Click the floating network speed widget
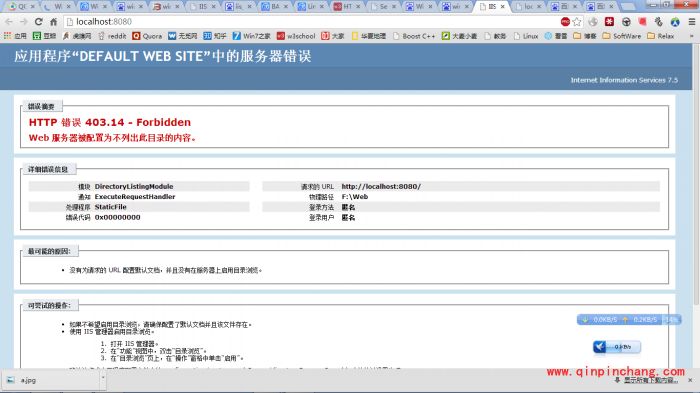This screenshot has width=700, height=393. 629,319
